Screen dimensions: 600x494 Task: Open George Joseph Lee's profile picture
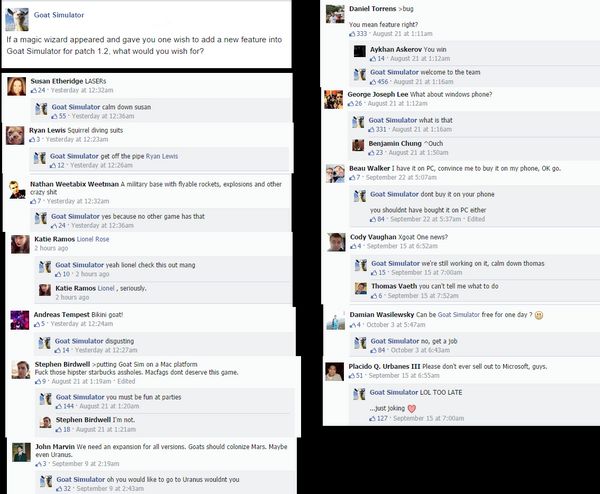pos(334,99)
